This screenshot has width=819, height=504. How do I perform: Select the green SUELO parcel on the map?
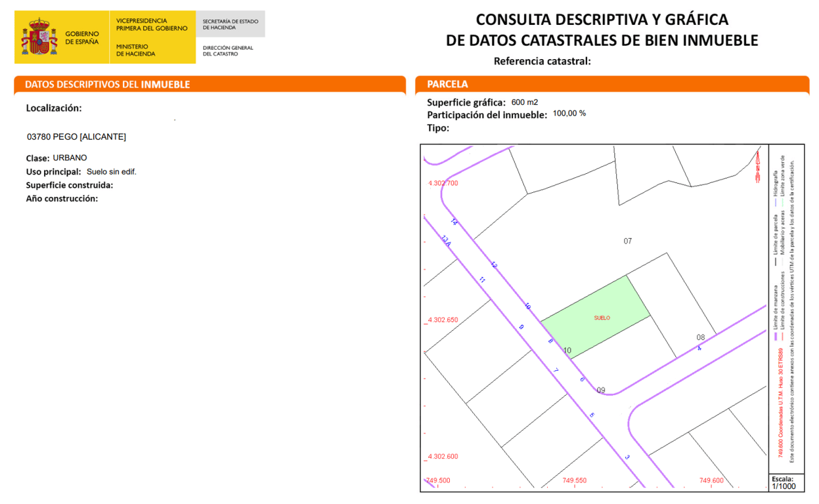click(601, 316)
